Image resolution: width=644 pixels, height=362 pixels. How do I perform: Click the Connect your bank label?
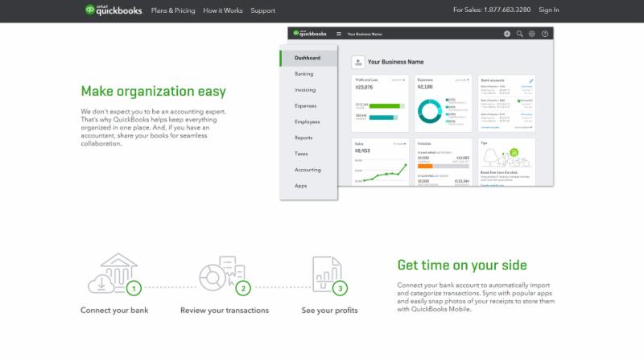pos(114,311)
